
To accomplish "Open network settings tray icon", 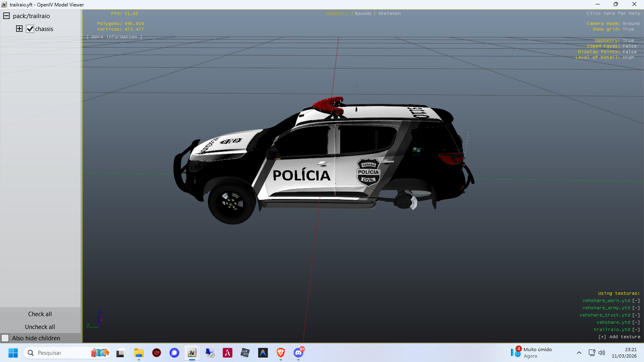I will [x=592, y=353].
